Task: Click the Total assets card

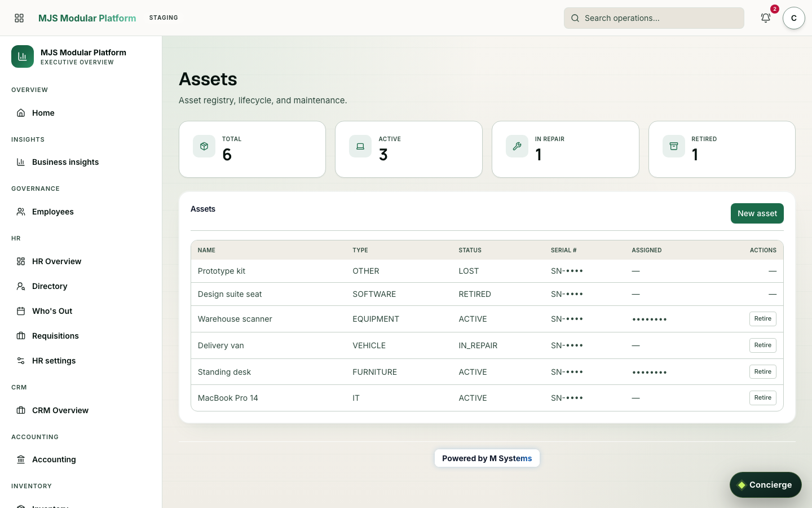Action: pos(252,149)
